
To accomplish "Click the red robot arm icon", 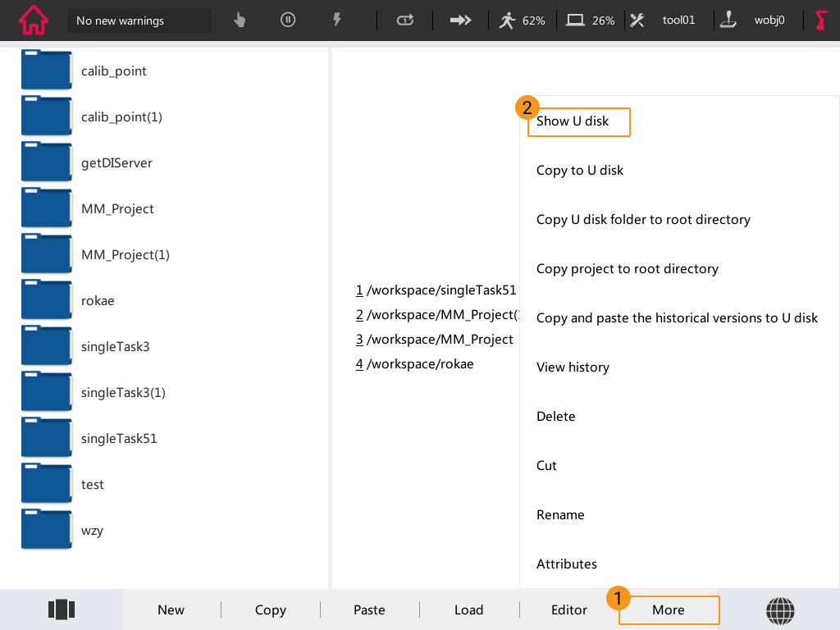I will pyautogui.click(x=820, y=21).
